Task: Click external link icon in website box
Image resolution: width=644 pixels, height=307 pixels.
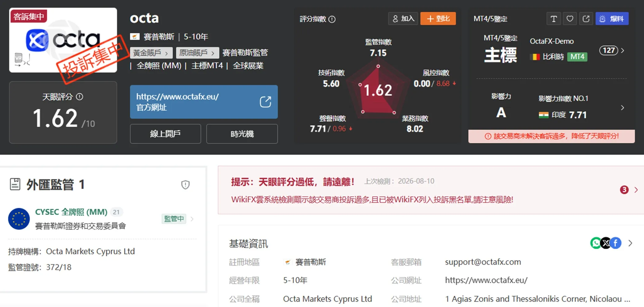Action: point(265,102)
